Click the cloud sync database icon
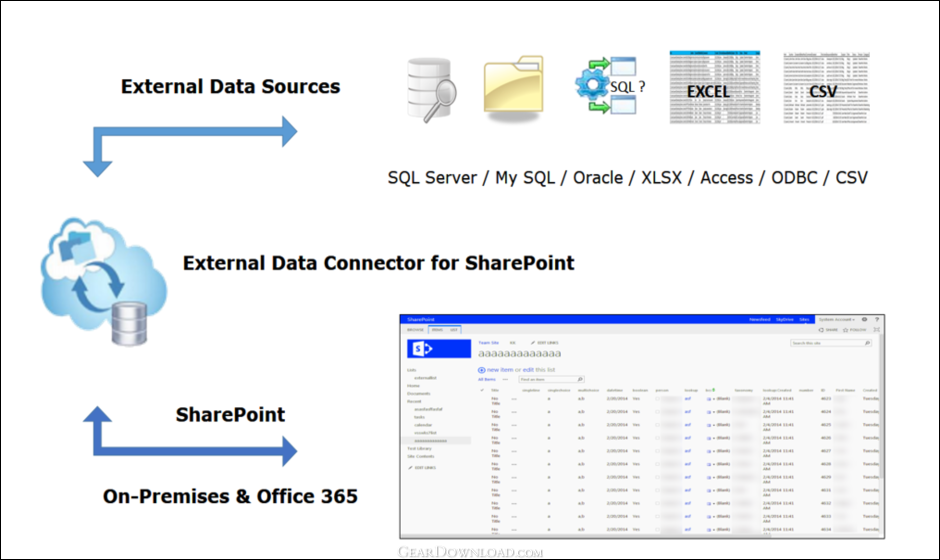The height and width of the screenshot is (560, 940). pos(104,281)
